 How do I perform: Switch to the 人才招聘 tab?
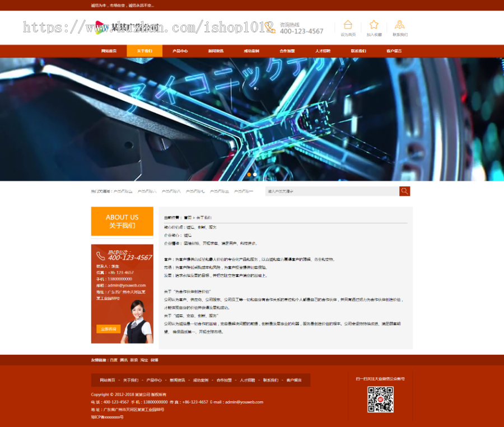point(324,50)
